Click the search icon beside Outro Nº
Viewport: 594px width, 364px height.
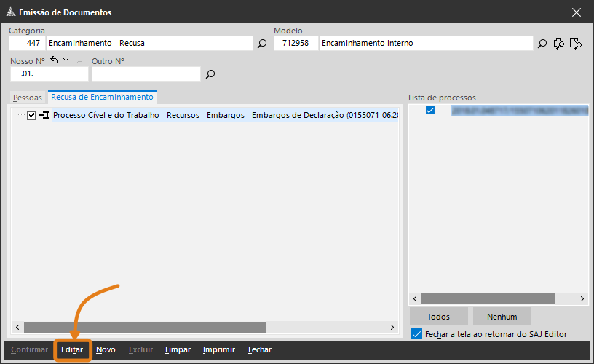(x=210, y=74)
